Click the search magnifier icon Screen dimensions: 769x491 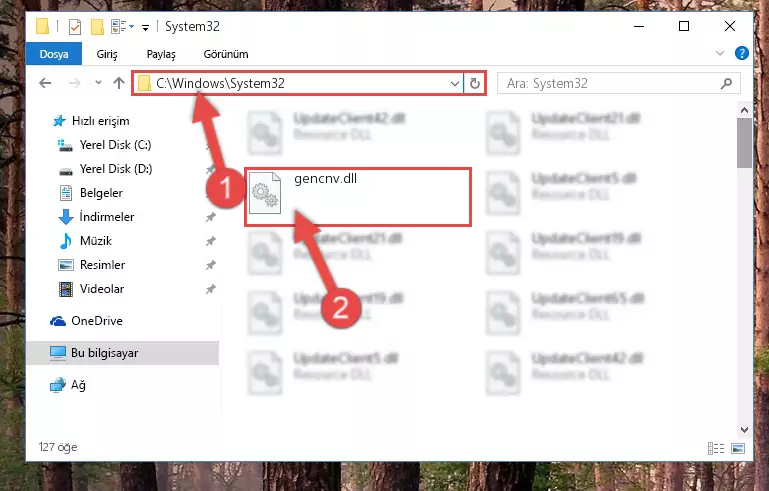[726, 83]
